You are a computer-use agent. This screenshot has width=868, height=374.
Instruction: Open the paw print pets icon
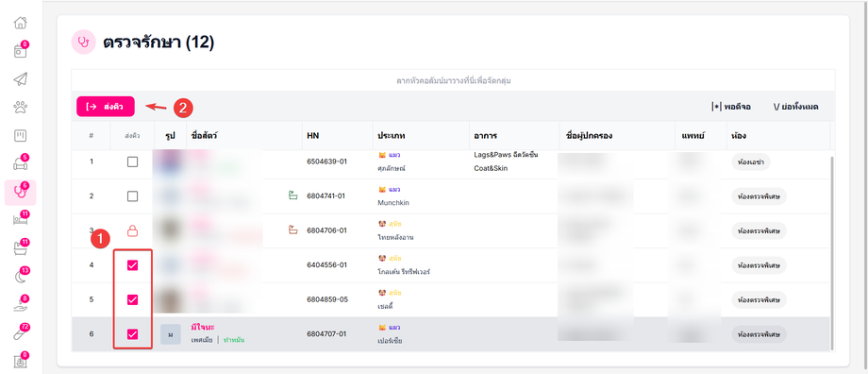pos(20,108)
